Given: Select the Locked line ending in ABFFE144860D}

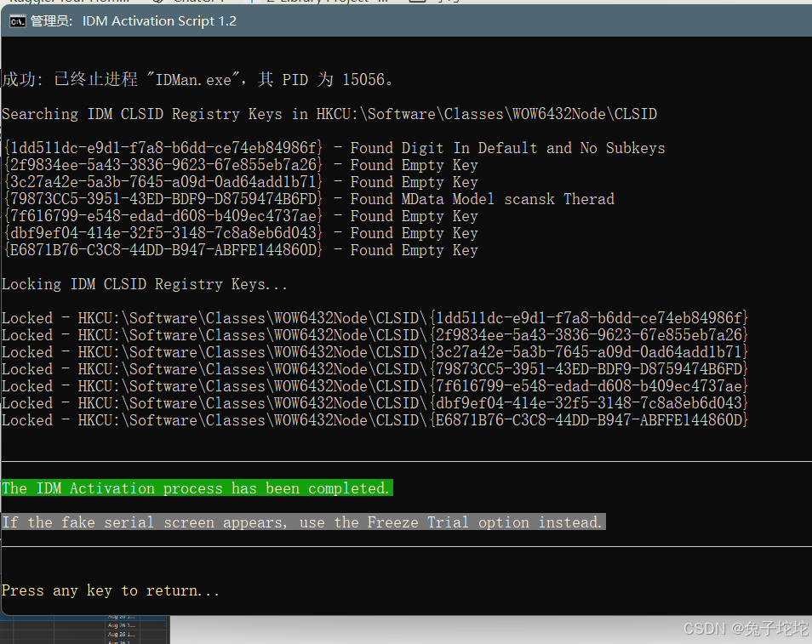Looking at the screenshot, I should click(375, 420).
